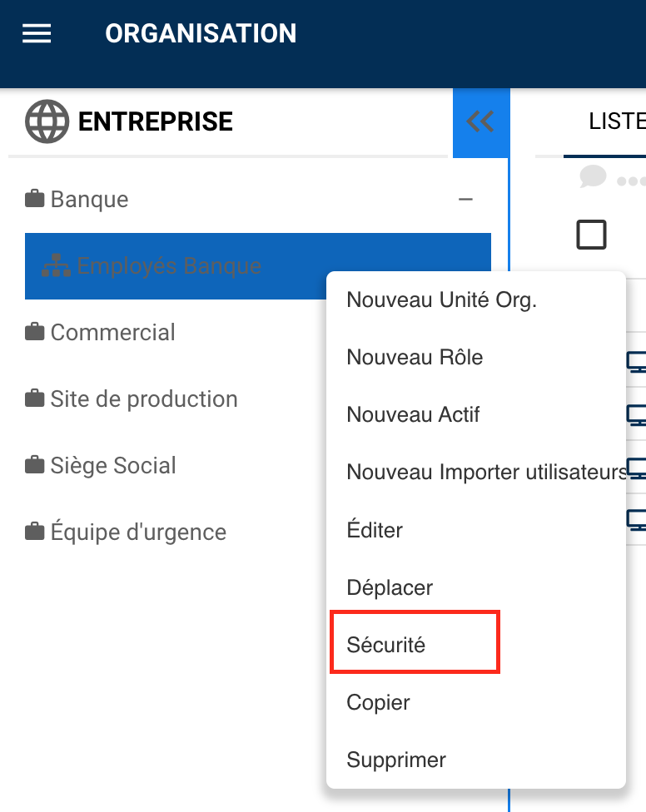Click the Employés Banque org-chart icon
This screenshot has width=646, height=812.
56,266
